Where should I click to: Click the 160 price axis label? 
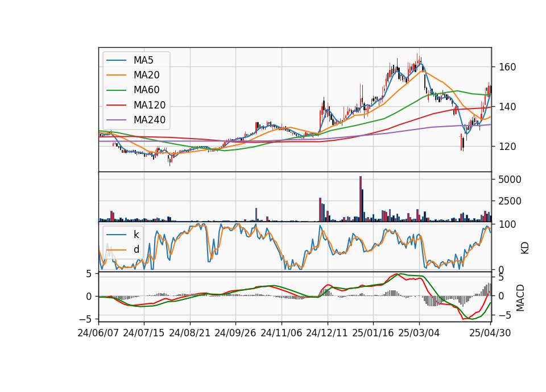click(x=507, y=67)
